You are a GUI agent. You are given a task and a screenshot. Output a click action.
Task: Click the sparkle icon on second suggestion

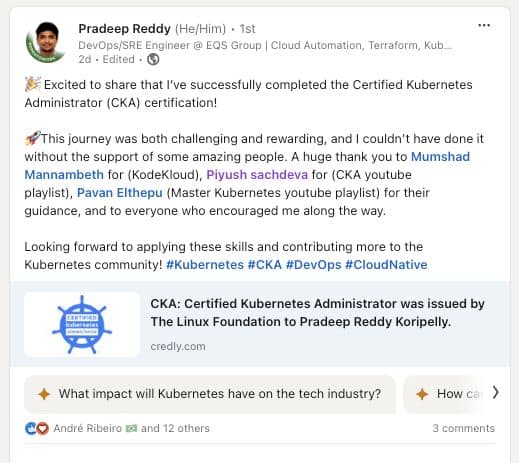point(422,394)
